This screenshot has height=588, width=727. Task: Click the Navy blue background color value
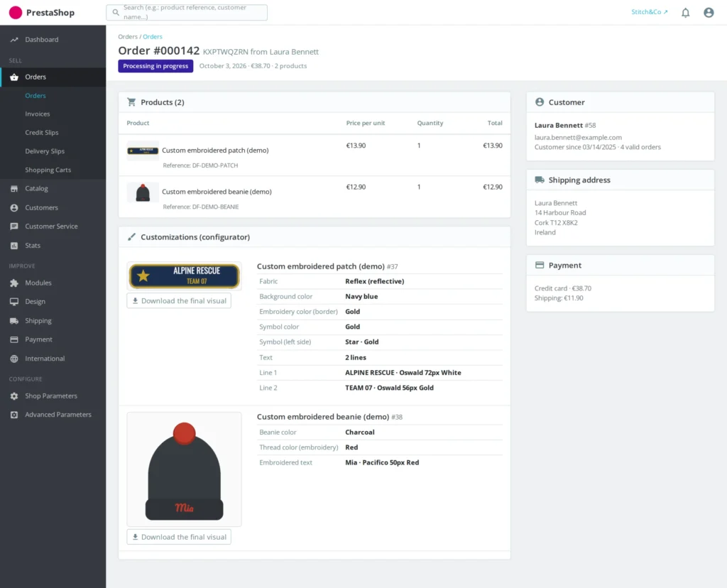[x=361, y=296]
